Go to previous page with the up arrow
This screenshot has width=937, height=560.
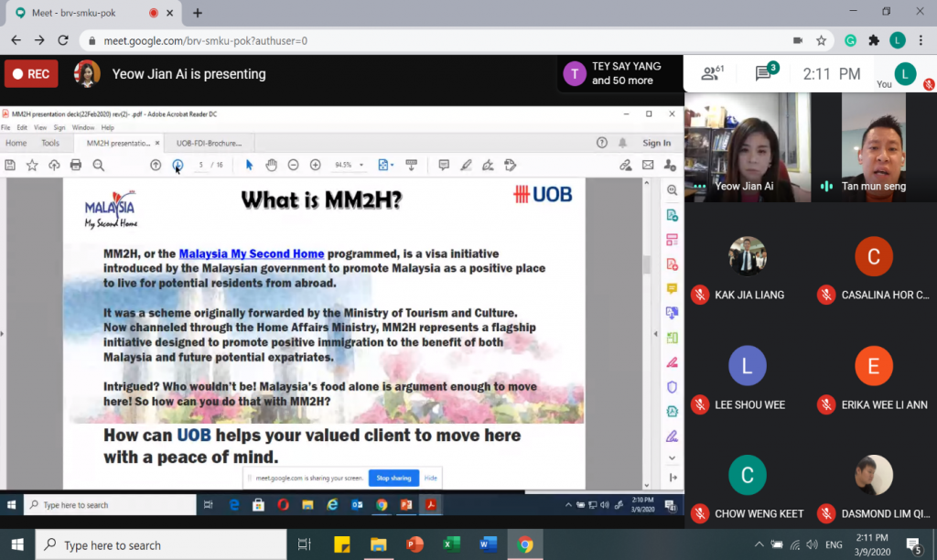click(156, 165)
